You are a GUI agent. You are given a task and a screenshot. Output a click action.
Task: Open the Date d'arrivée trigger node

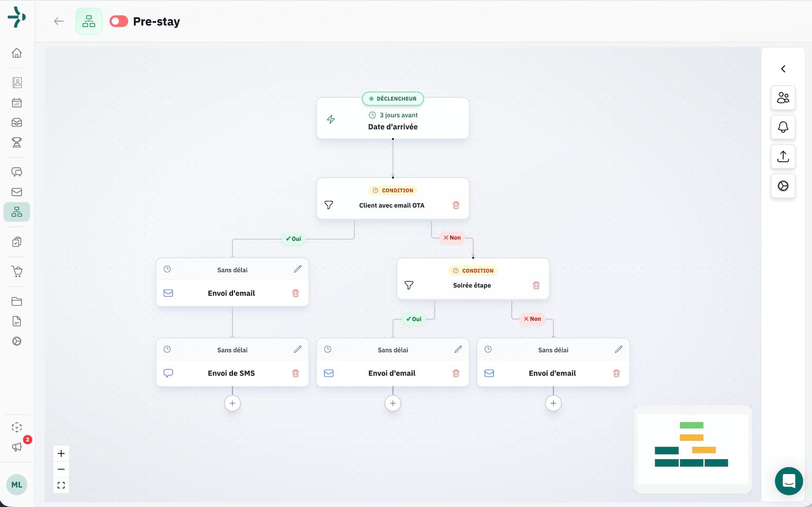[393, 122]
